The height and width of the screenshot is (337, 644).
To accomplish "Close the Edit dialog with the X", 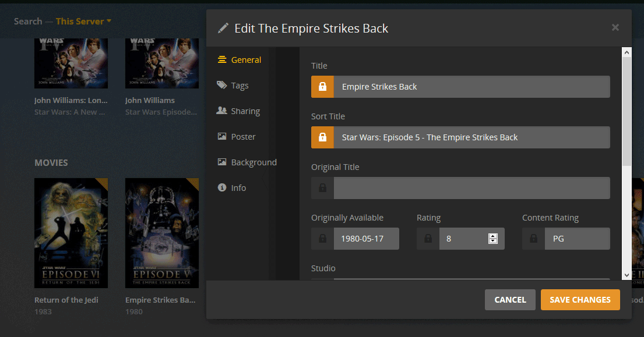I will click(615, 27).
